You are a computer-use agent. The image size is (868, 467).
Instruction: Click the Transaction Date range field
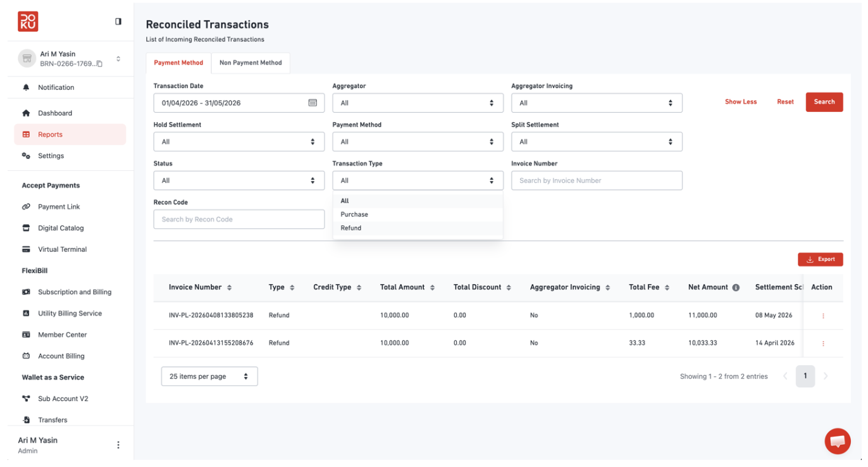pyautogui.click(x=239, y=103)
